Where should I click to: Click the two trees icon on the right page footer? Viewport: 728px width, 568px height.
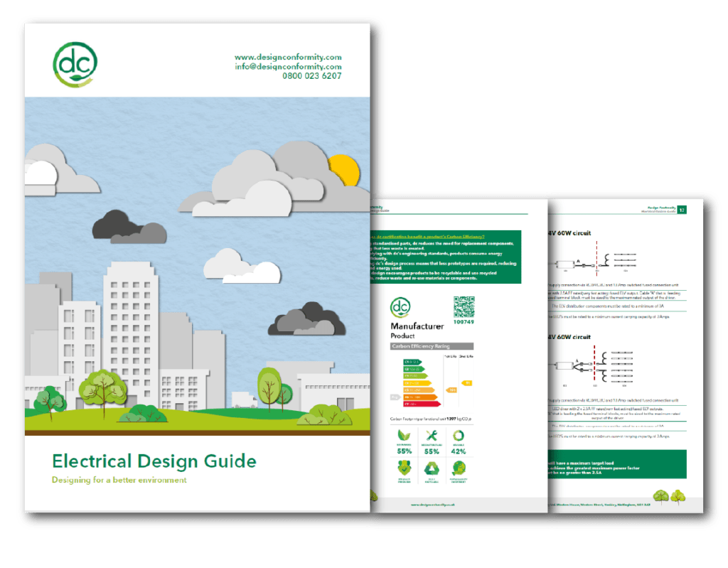668,496
